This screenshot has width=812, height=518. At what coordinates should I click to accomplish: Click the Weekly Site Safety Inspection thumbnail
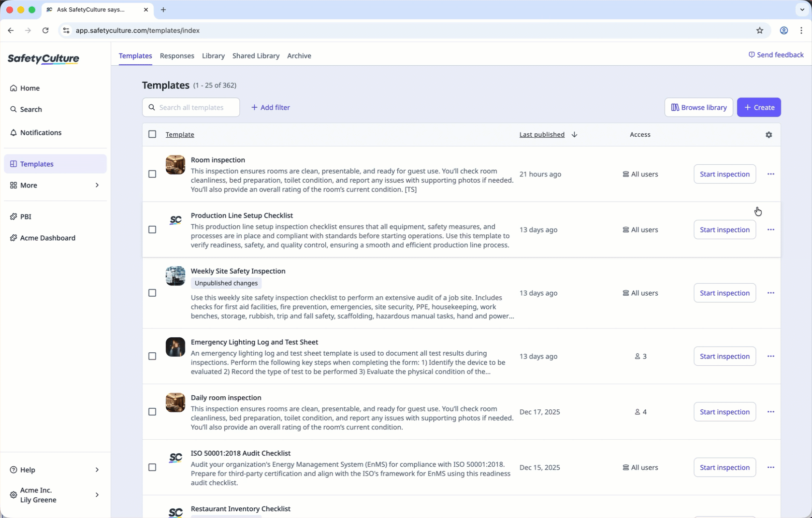(175, 276)
